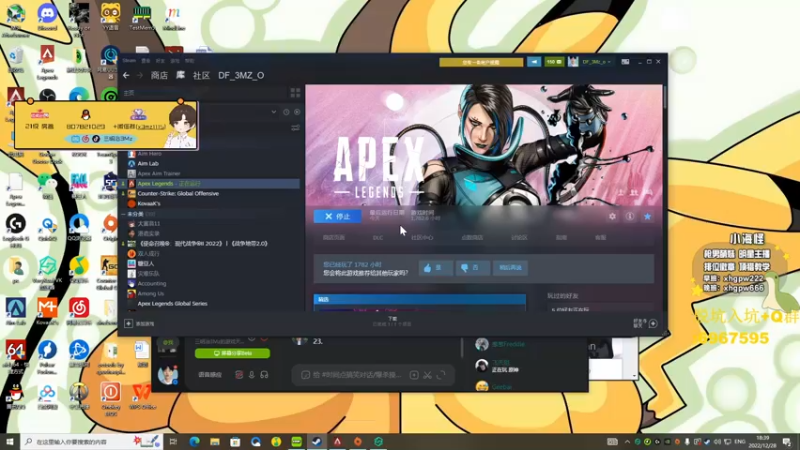Open the taskbar notification center icon
Viewport: 800px width, 450px height.
click(787, 441)
